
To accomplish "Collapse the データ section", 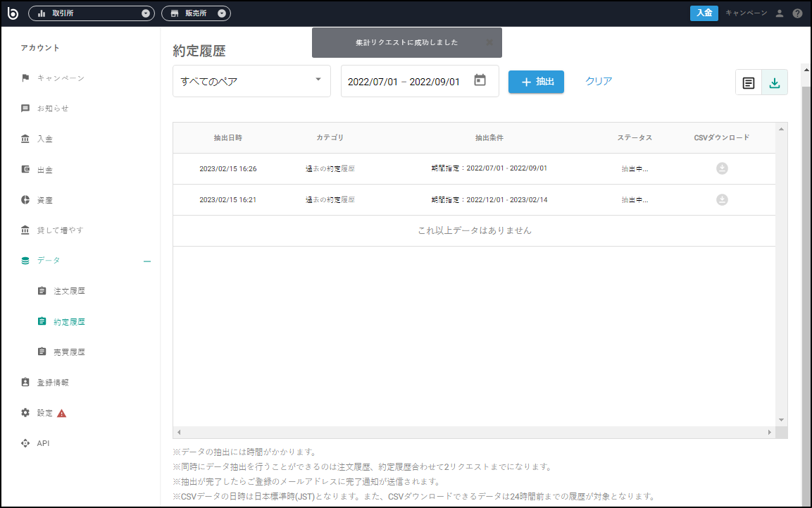I will coord(147,261).
